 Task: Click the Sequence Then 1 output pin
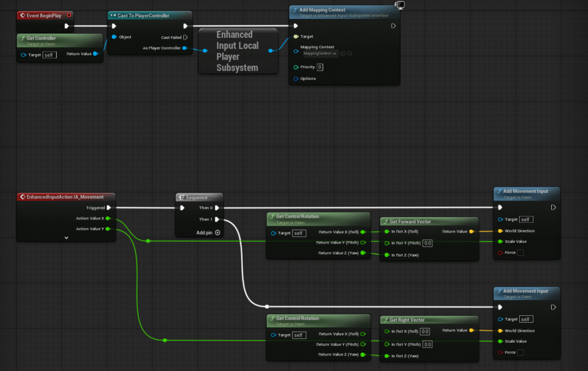(x=217, y=219)
